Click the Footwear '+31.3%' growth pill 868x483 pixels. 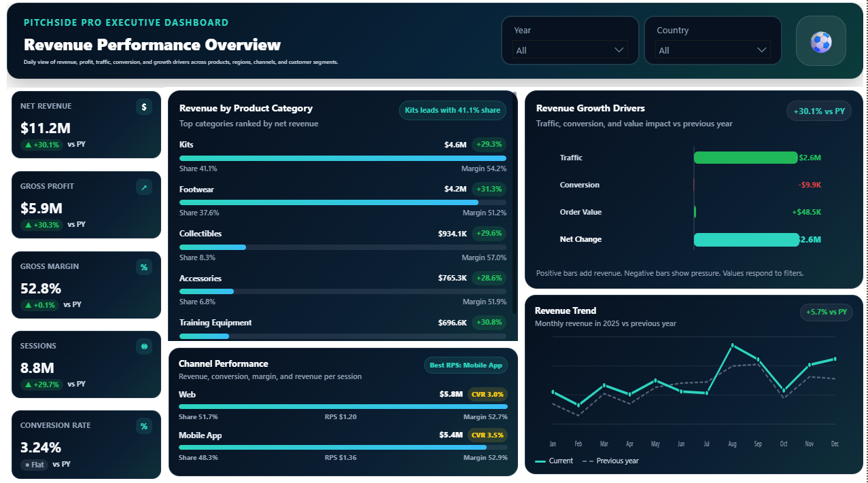click(489, 189)
